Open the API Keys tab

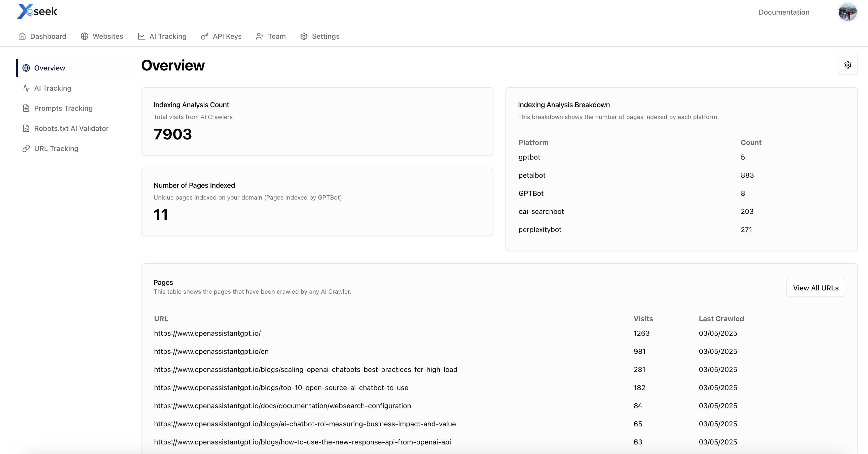221,36
